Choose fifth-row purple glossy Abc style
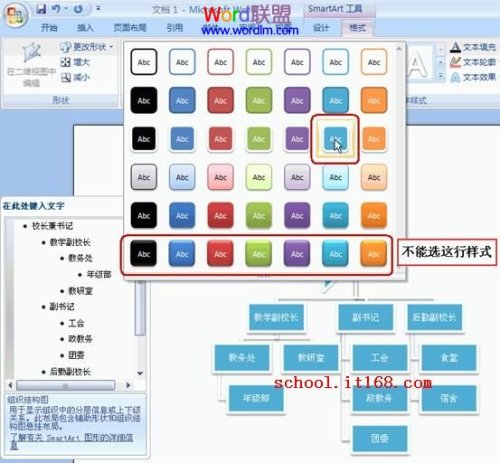 point(297,215)
